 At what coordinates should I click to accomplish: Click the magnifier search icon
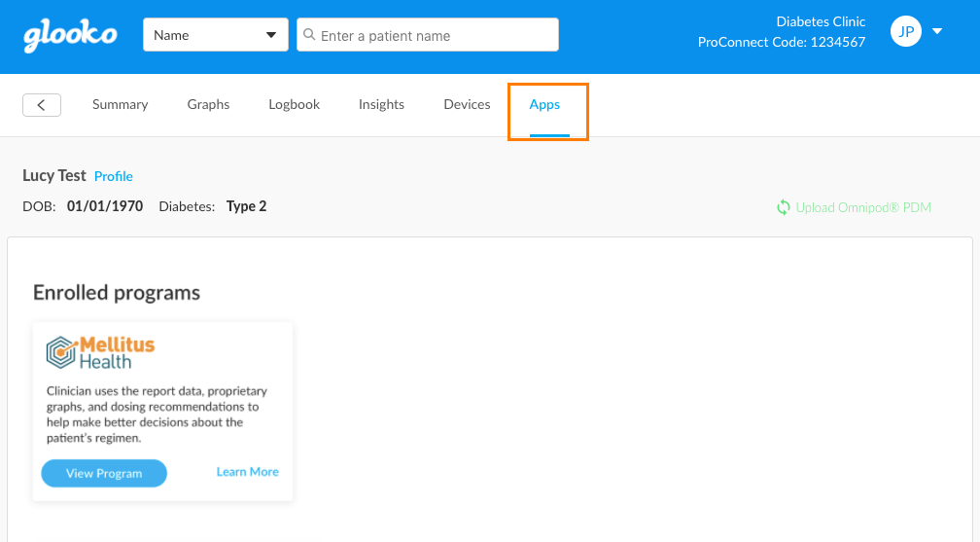click(309, 34)
